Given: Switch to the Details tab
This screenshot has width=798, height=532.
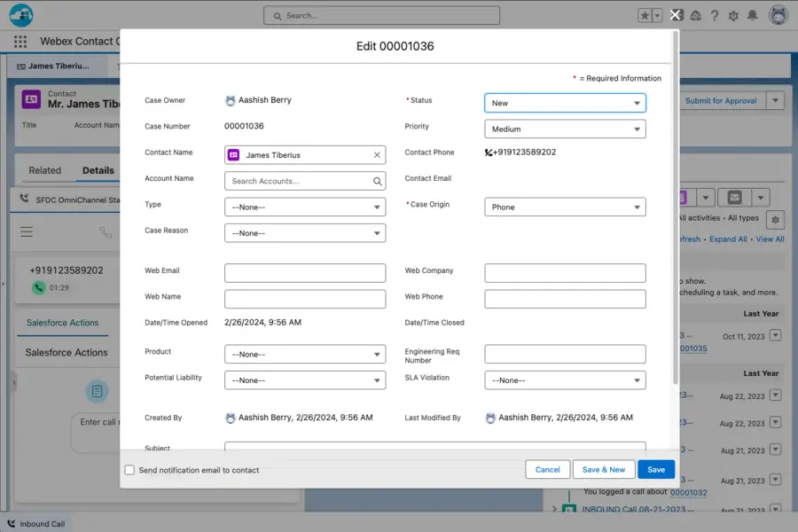Looking at the screenshot, I should point(98,170).
